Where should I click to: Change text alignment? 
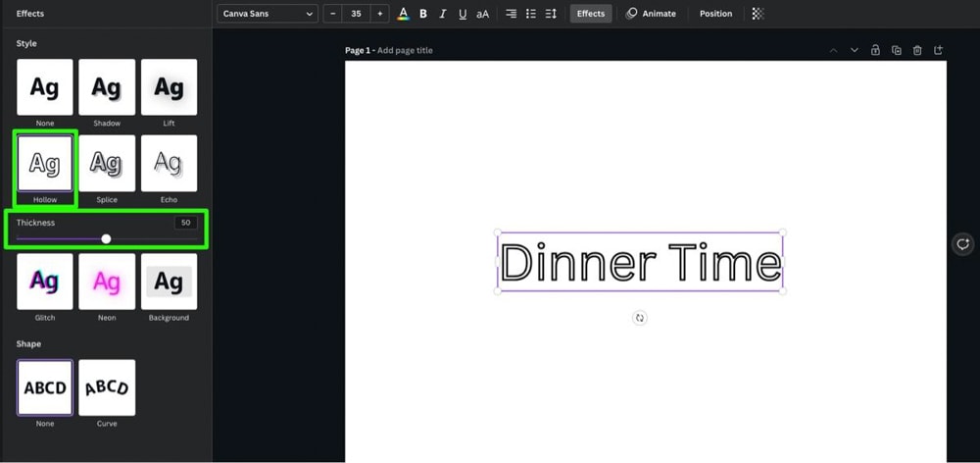pyautogui.click(x=512, y=13)
